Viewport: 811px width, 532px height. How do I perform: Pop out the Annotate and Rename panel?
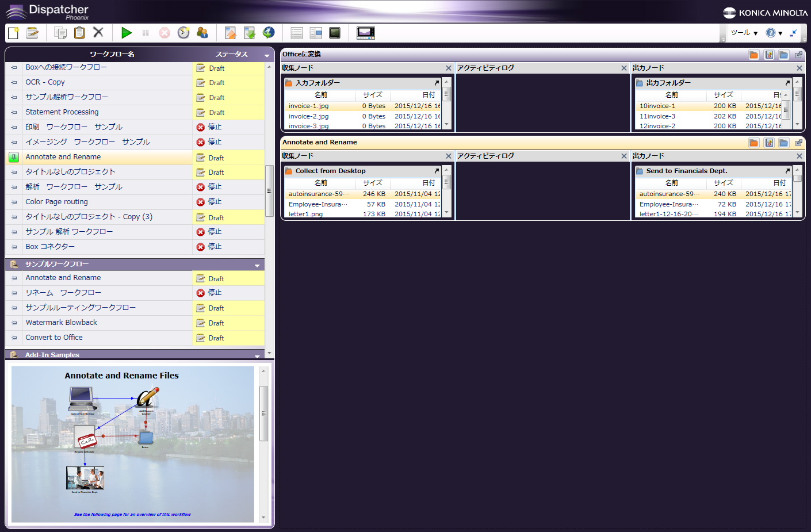click(799, 143)
